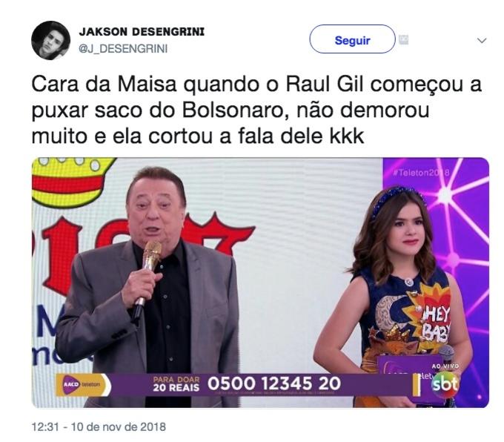The image size is (504, 442).
Task: Click the JAKSON DESENGRINI display name
Action: tap(142, 32)
